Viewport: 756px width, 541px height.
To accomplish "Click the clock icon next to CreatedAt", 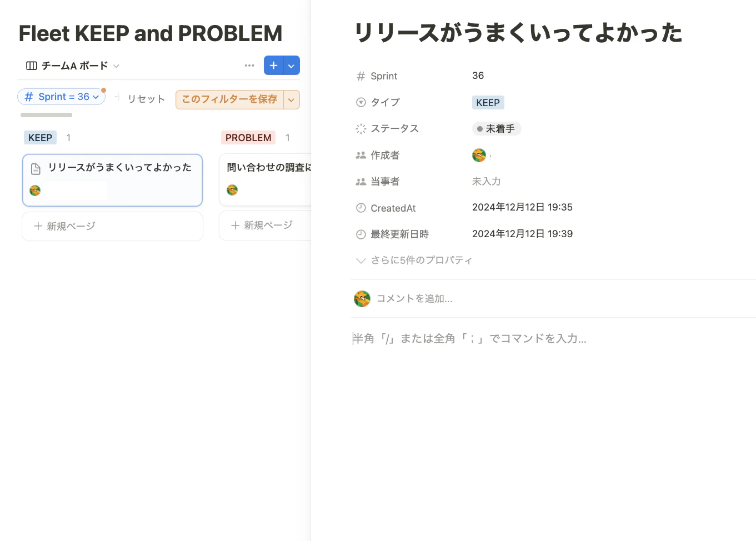I will tap(361, 208).
